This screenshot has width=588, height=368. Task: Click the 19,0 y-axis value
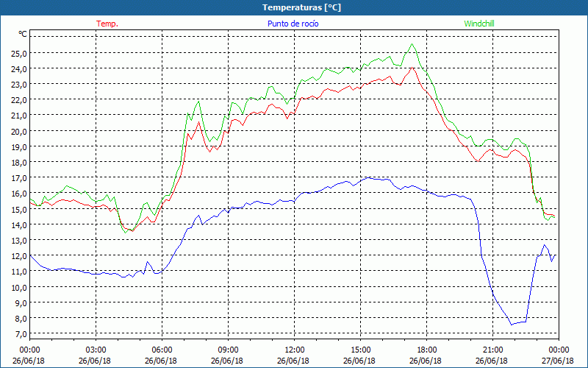tap(19, 146)
